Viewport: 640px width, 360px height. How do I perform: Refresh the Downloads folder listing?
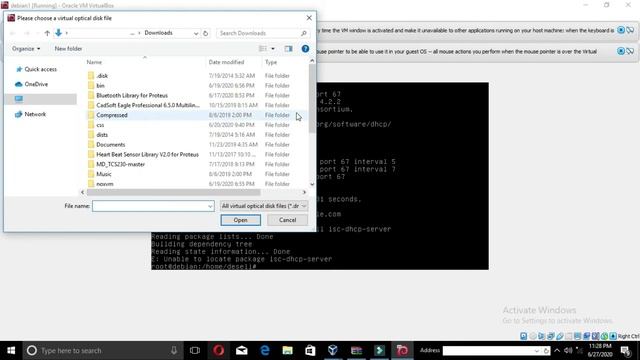206,33
